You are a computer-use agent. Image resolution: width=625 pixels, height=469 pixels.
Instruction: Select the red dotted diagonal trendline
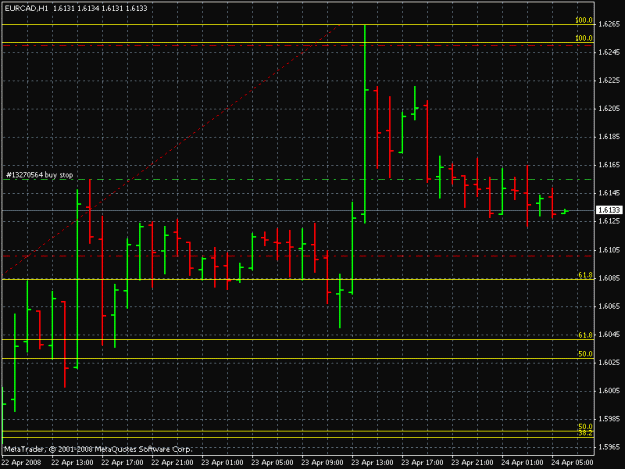(171, 150)
